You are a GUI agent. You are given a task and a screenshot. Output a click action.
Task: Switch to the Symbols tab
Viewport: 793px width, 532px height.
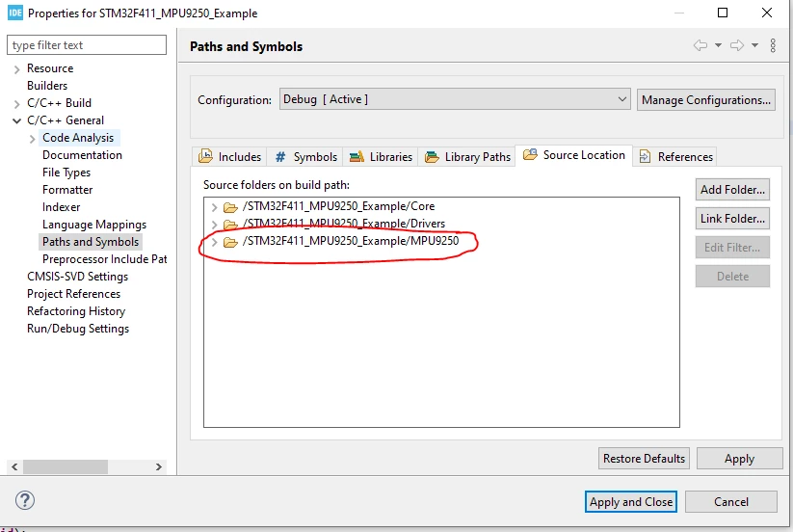[x=305, y=157]
